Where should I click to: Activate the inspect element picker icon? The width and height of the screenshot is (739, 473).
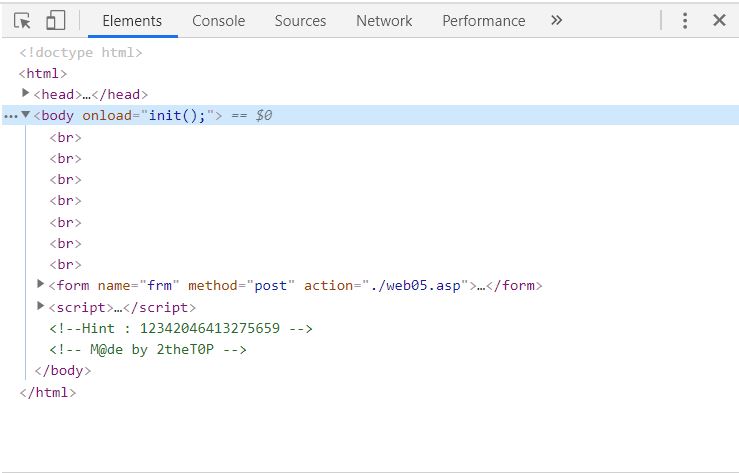pos(22,21)
